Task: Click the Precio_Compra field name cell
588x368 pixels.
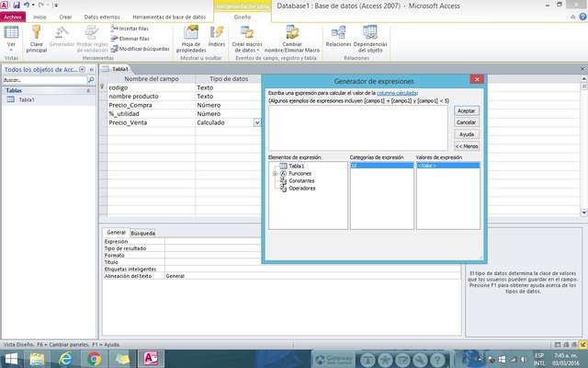Action: pos(151,105)
